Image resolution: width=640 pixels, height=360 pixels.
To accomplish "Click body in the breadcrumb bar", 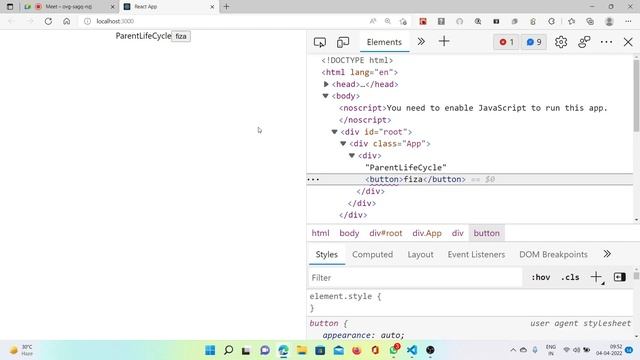I will tap(349, 233).
